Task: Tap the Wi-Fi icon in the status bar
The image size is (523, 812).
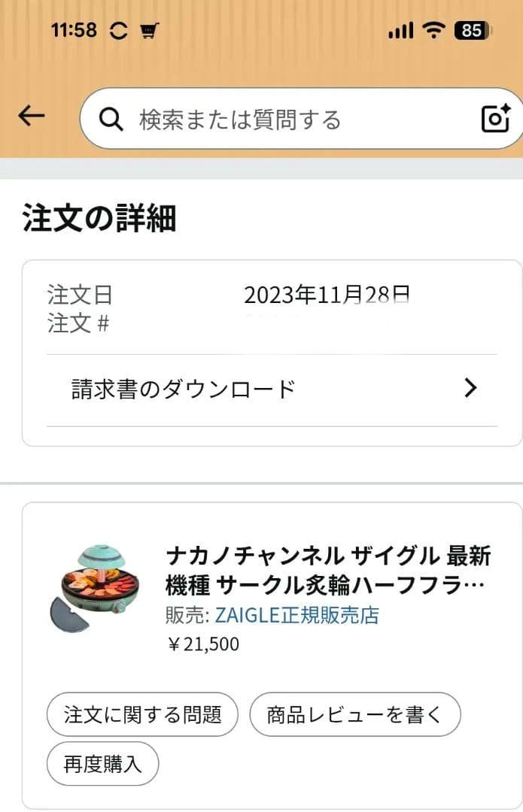Action: click(435, 29)
